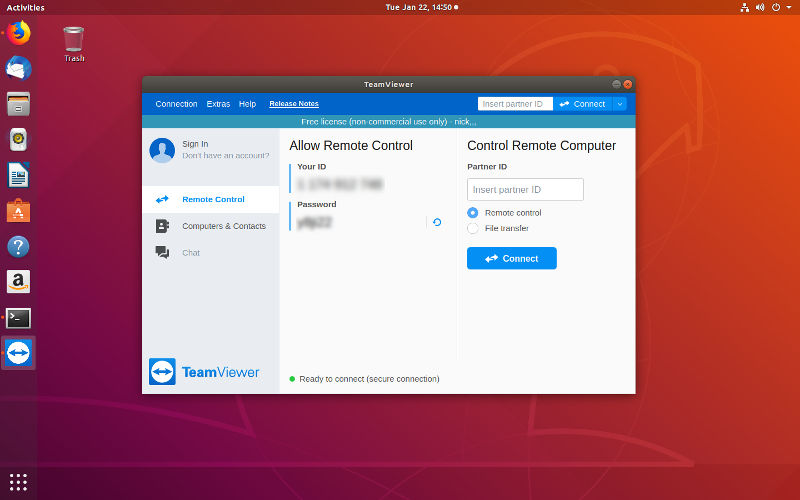Open the Amazon dock launcher
800x500 pixels.
tap(18, 282)
